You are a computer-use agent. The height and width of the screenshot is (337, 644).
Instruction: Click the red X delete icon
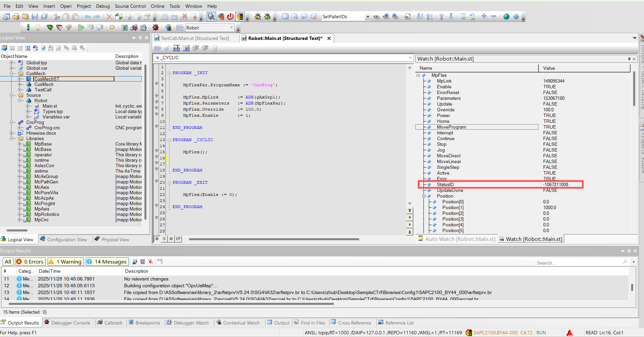(109, 17)
